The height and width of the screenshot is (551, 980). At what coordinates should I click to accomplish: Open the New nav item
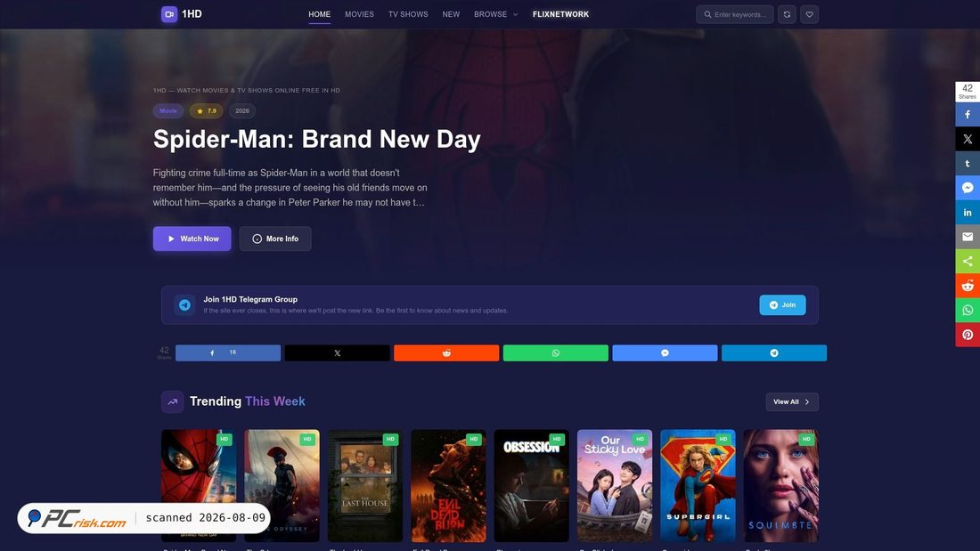(451, 14)
